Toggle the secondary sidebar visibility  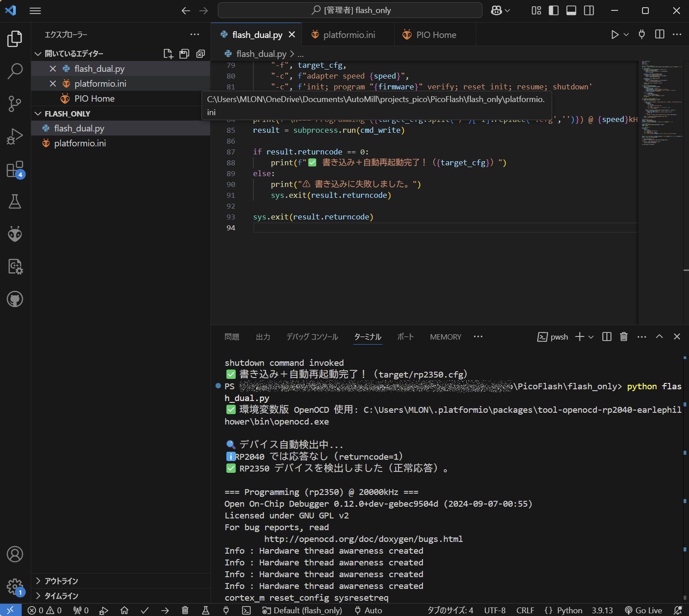click(x=589, y=10)
